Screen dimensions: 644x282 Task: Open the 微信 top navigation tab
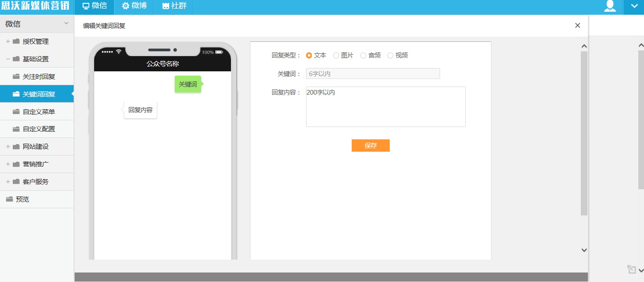(94, 6)
